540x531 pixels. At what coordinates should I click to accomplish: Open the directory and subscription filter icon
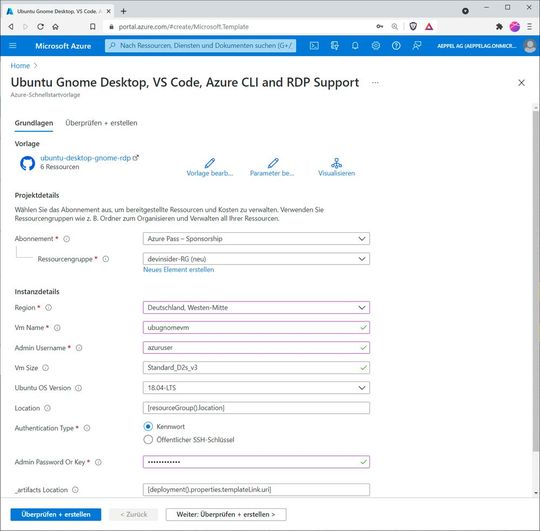tap(334, 45)
